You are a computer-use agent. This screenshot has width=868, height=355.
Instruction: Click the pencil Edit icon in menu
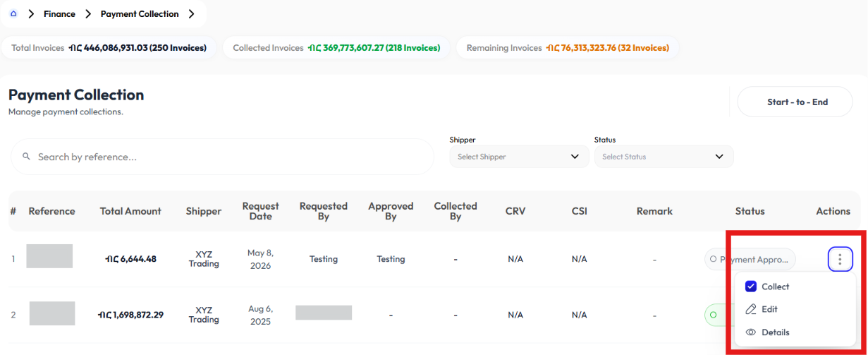(751, 309)
